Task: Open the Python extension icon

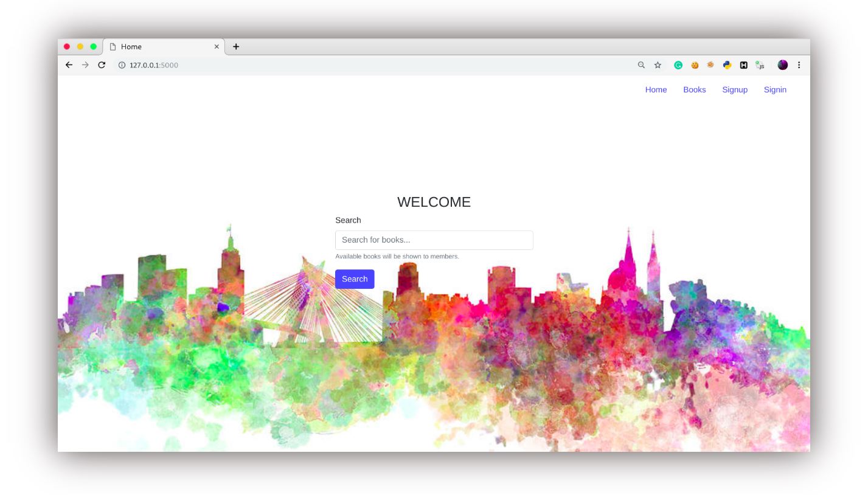Action: tap(727, 65)
